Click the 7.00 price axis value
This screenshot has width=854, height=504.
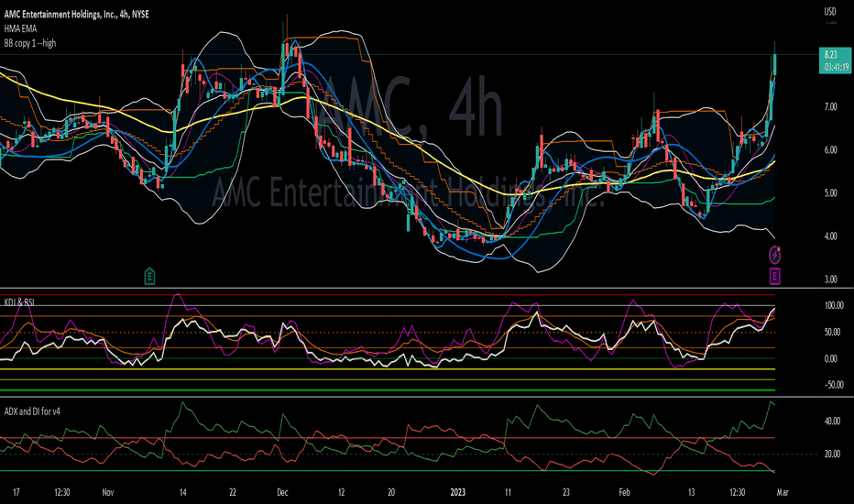coord(830,107)
